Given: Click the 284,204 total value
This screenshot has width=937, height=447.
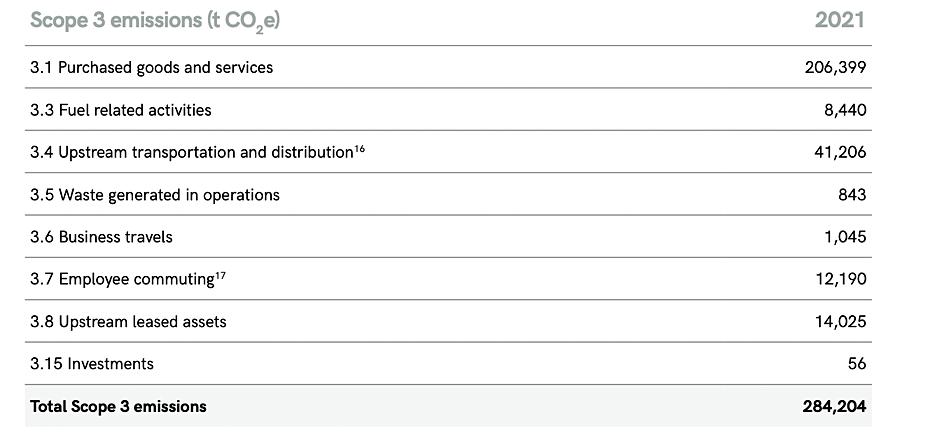Looking at the screenshot, I should 833,407.
